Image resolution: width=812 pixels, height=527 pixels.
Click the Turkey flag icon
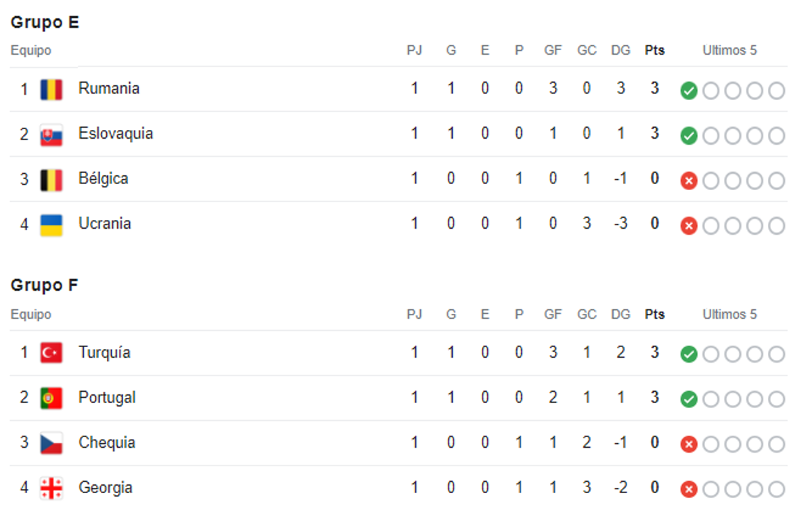click(51, 353)
